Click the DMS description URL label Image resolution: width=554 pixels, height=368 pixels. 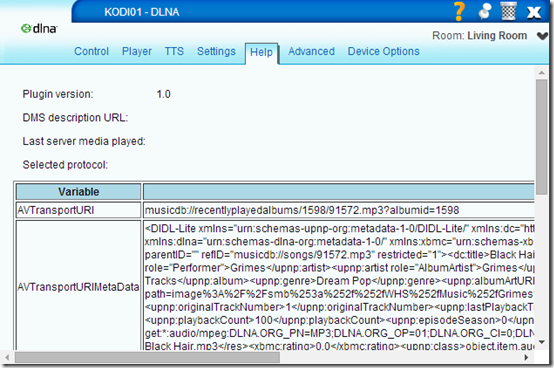point(75,118)
